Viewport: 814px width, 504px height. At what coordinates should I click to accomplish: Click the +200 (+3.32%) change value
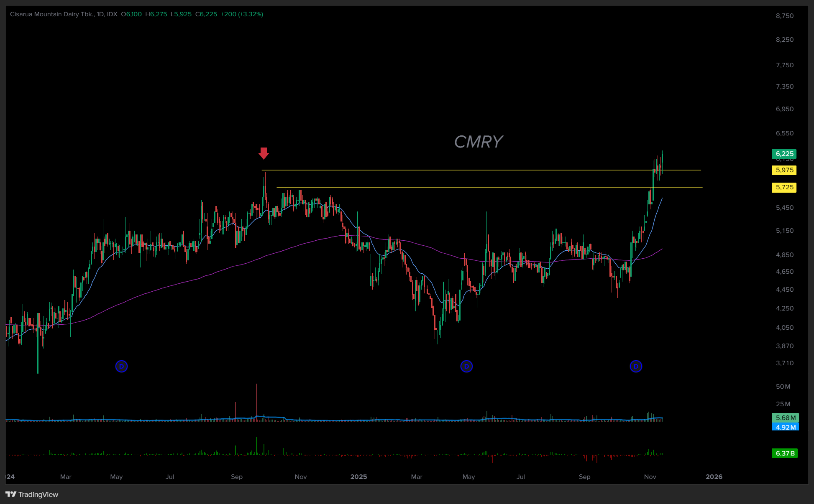pyautogui.click(x=242, y=14)
